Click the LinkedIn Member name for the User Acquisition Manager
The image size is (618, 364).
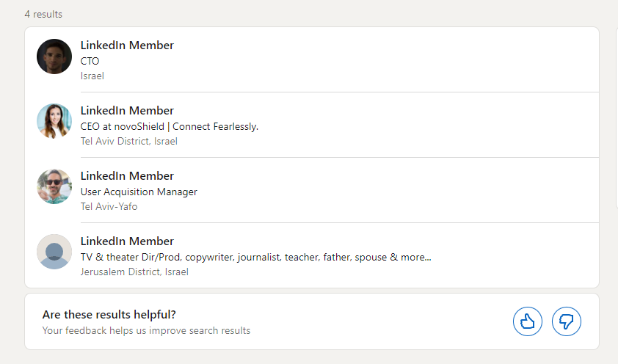[x=127, y=176]
